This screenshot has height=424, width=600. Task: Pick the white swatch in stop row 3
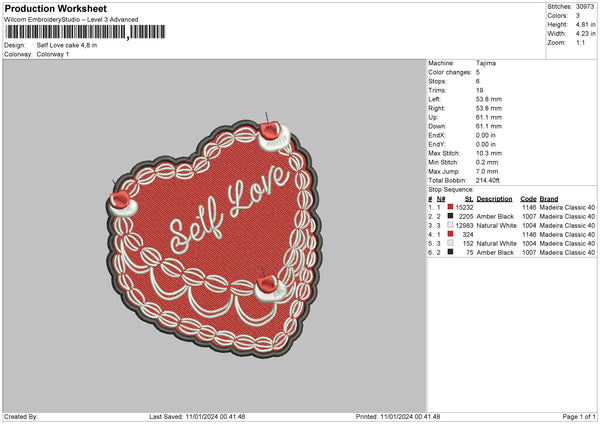pos(450,225)
